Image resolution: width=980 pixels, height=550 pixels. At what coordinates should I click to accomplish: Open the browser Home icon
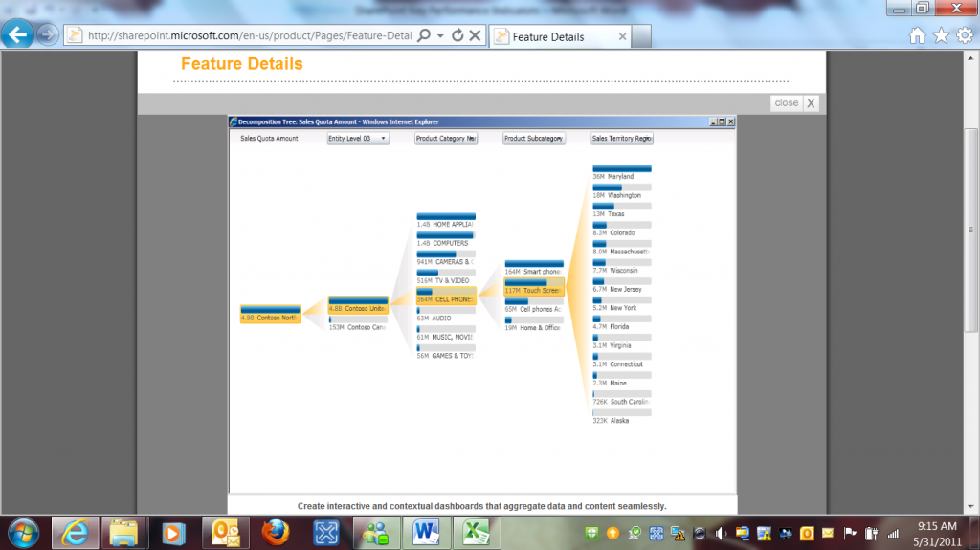click(918, 35)
